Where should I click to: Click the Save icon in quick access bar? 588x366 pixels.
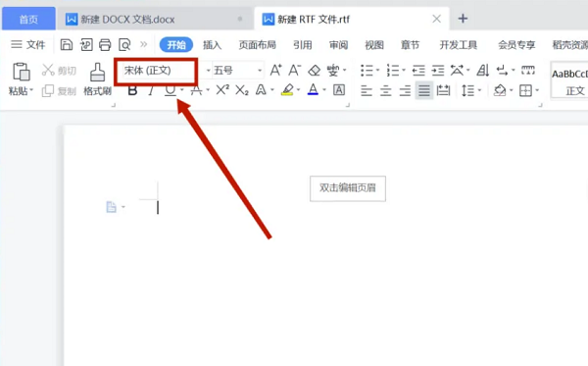tap(67, 45)
